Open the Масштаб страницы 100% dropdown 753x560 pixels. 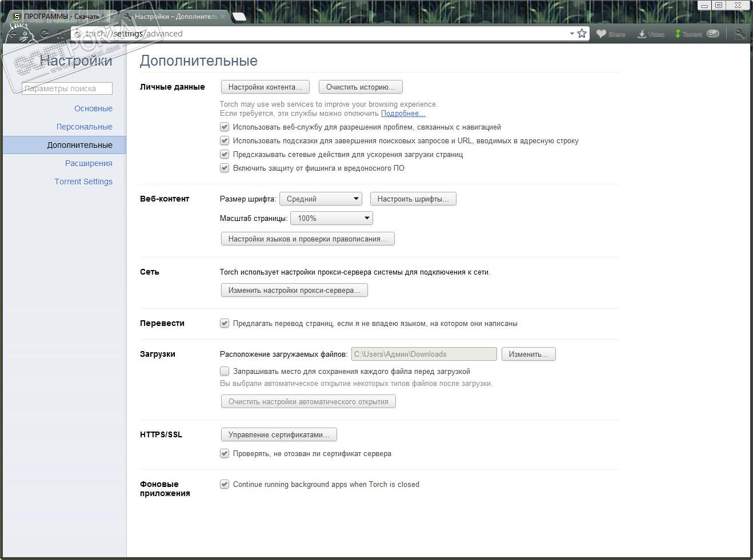point(331,218)
